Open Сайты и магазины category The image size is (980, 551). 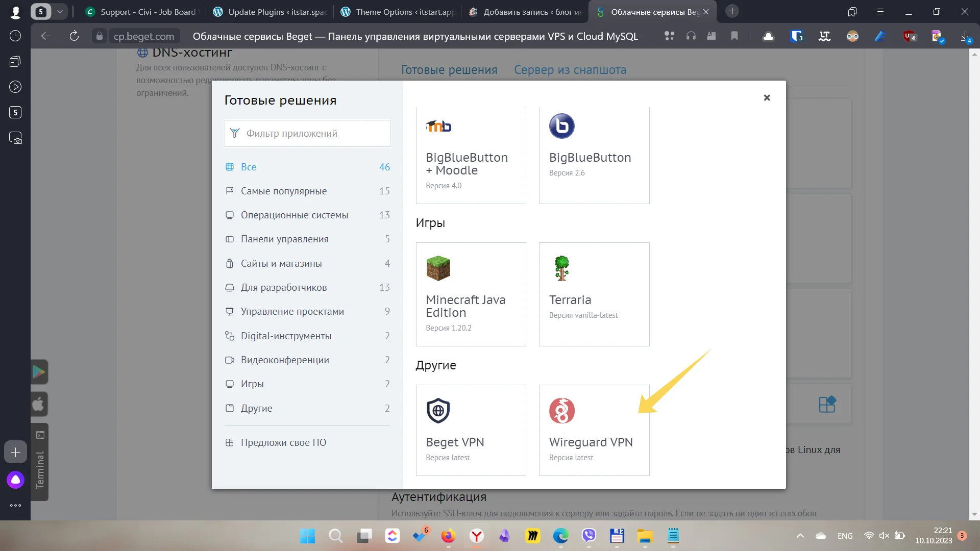pyautogui.click(x=307, y=263)
